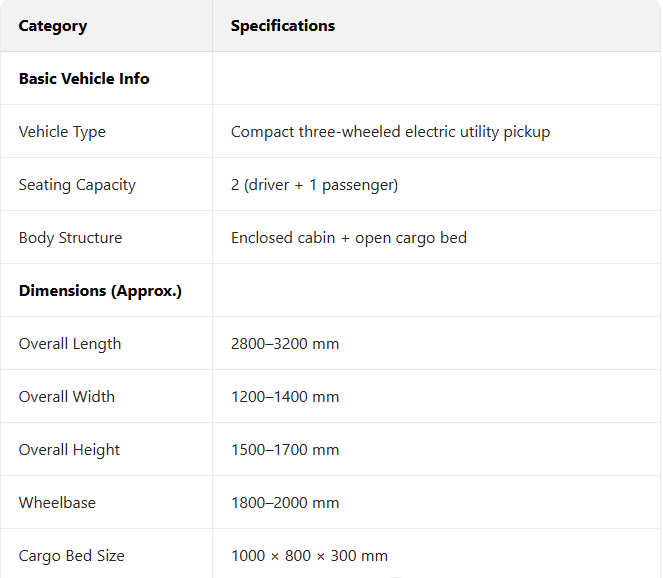Click the Specifications column header

(x=283, y=26)
